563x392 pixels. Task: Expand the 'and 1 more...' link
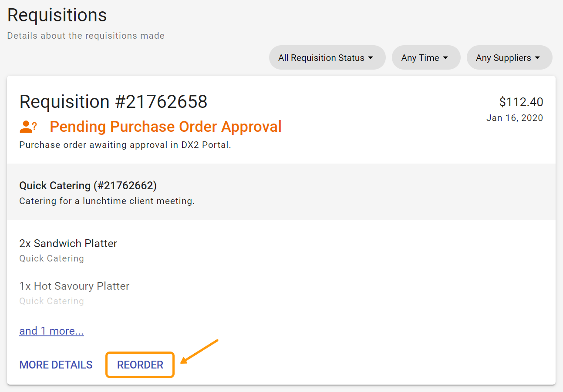click(x=51, y=331)
